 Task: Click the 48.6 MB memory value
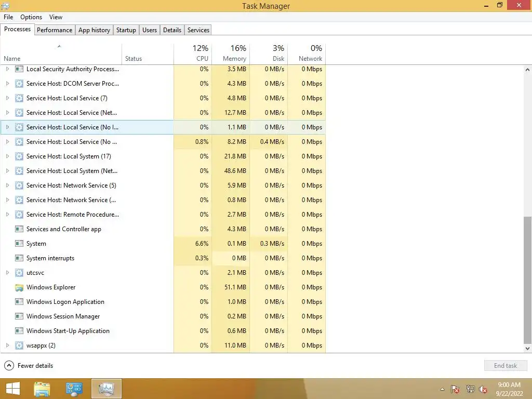[x=235, y=171]
